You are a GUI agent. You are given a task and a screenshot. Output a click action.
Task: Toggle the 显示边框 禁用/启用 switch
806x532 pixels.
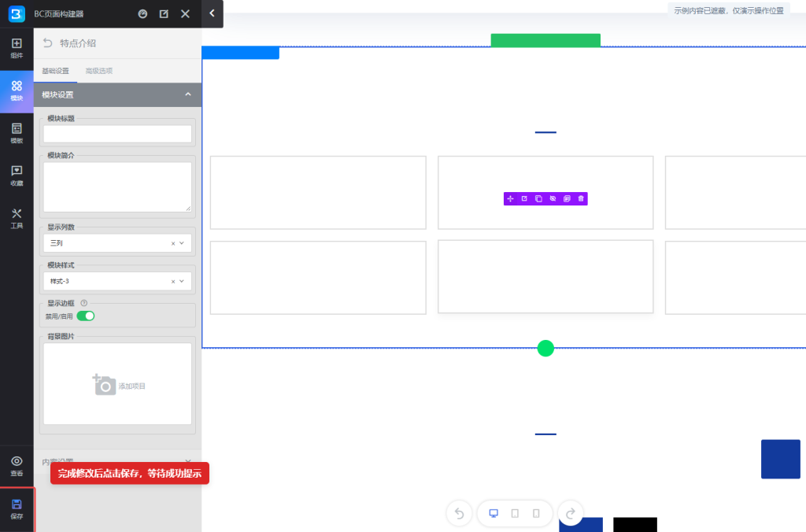[x=86, y=316]
